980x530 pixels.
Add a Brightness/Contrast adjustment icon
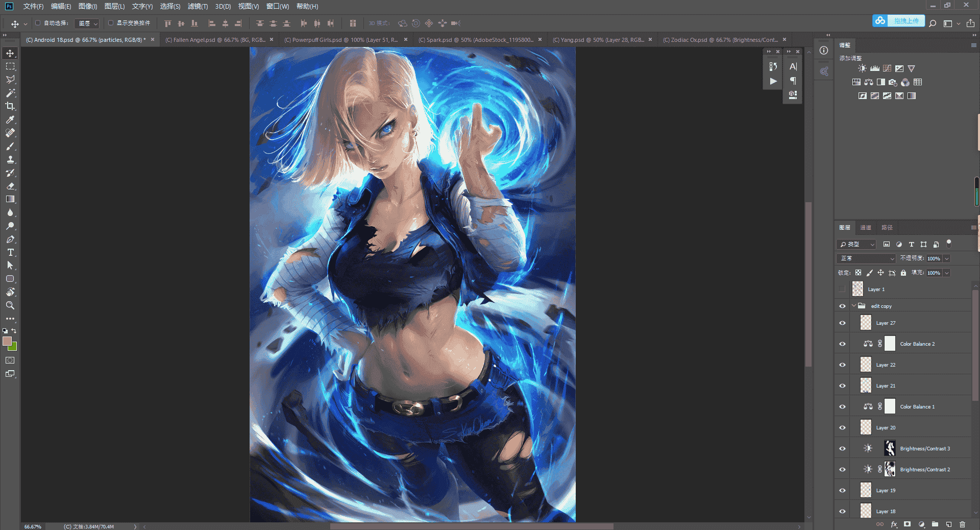862,68
